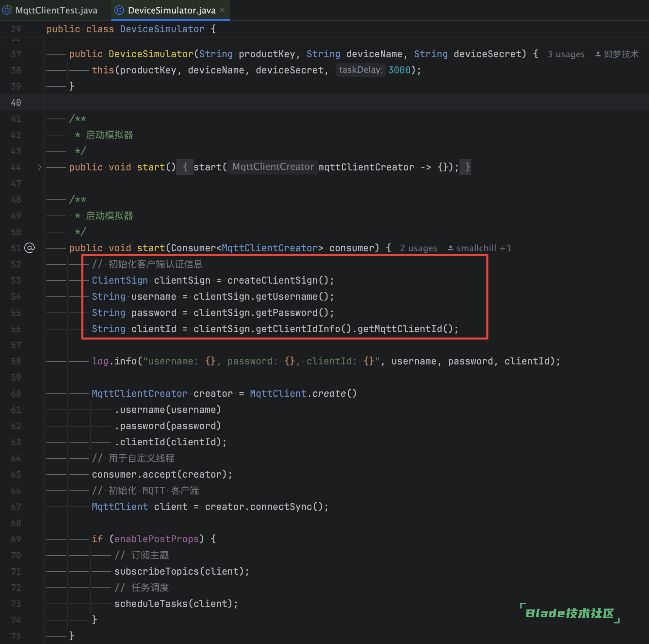Click the taskDelay: parameter hint
Viewport: 649px width, 644px height.
tap(361, 70)
